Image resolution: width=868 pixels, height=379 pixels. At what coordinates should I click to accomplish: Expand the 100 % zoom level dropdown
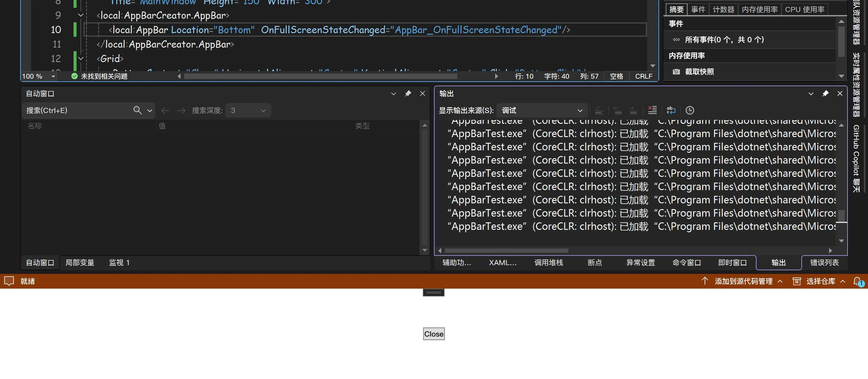pyautogui.click(x=53, y=77)
